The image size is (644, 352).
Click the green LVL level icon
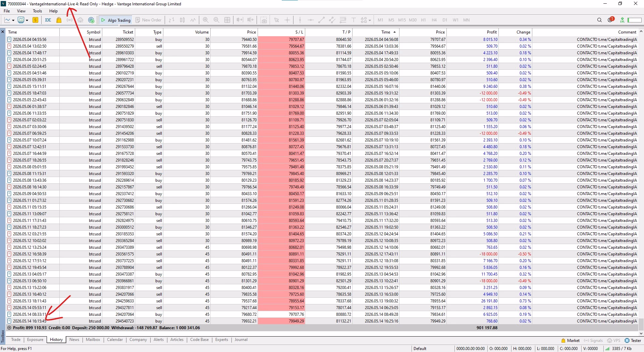point(622,20)
